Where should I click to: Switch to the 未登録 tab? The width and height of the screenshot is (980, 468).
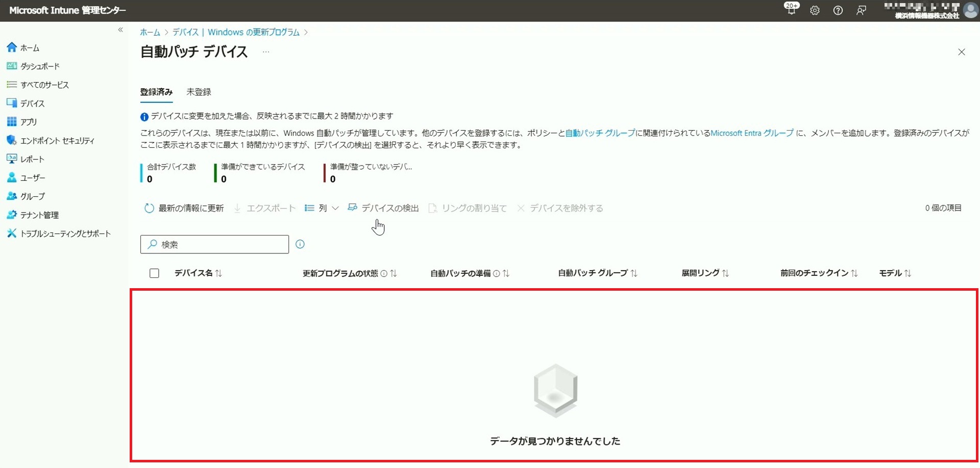click(x=199, y=92)
